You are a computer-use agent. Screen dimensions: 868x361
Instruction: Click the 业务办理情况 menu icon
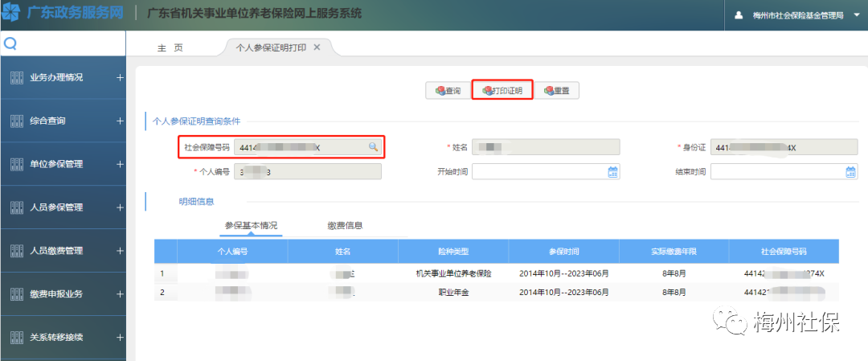(x=17, y=77)
